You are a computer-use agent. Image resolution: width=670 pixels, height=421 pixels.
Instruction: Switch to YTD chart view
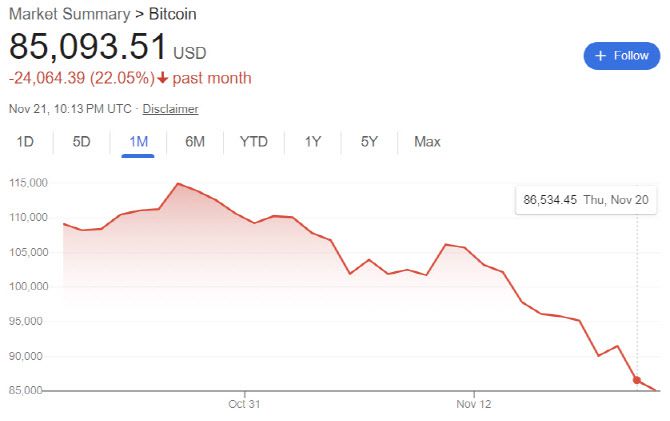(x=254, y=142)
